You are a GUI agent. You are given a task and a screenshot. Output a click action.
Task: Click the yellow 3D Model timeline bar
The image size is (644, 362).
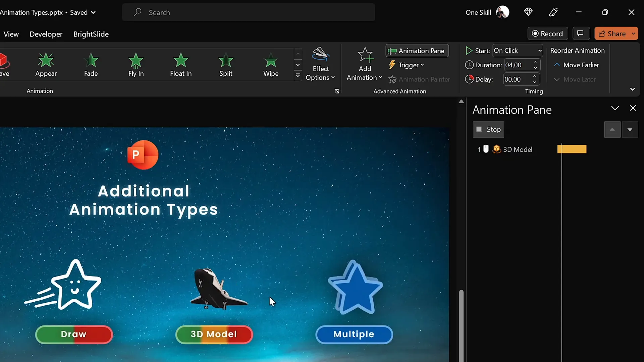(x=572, y=149)
